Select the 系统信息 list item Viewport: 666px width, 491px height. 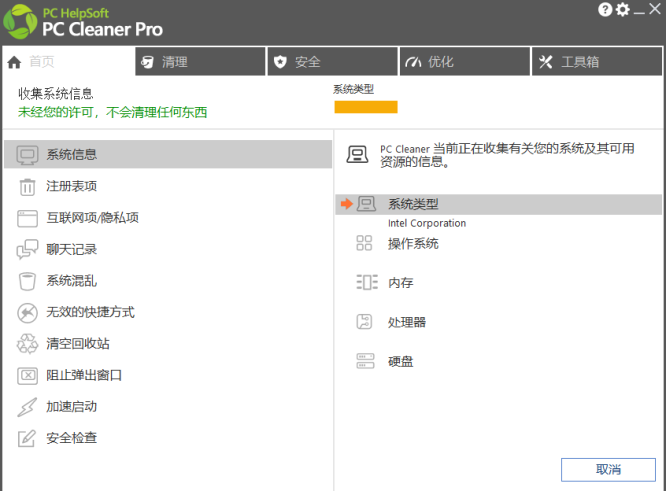click(x=168, y=154)
